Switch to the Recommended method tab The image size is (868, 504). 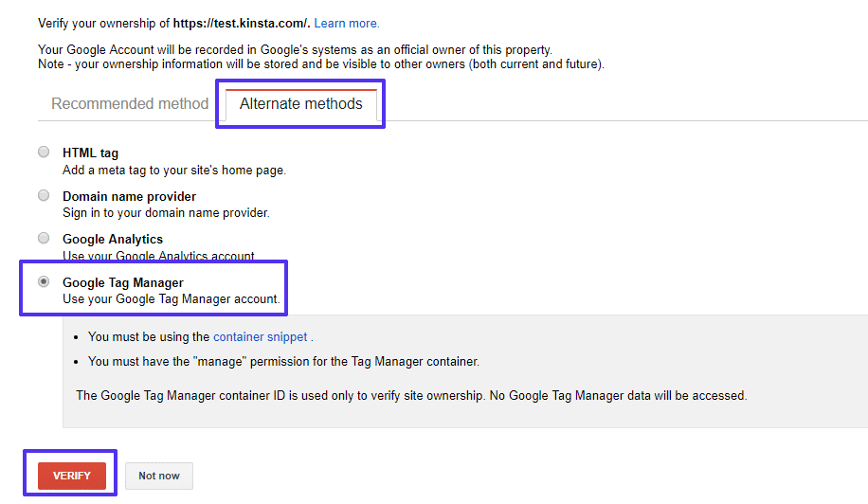click(130, 103)
